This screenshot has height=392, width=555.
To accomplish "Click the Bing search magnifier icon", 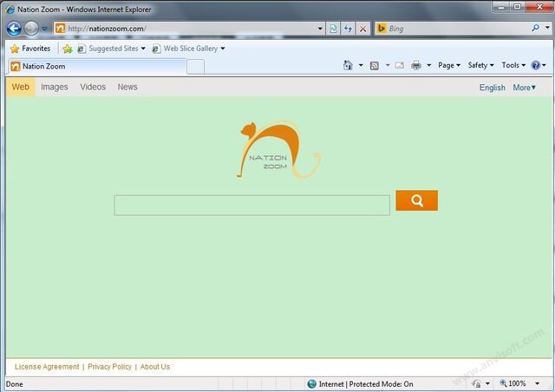I will [536, 28].
